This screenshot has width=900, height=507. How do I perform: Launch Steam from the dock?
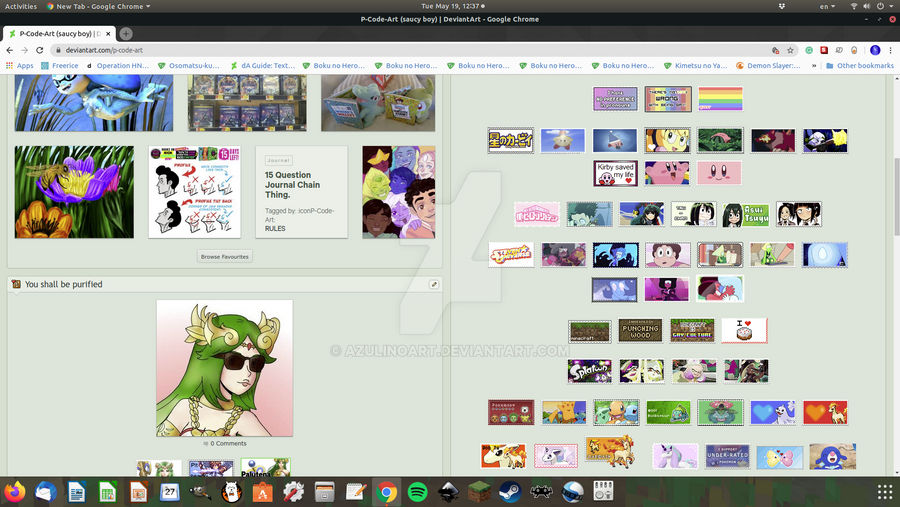pyautogui.click(x=510, y=492)
